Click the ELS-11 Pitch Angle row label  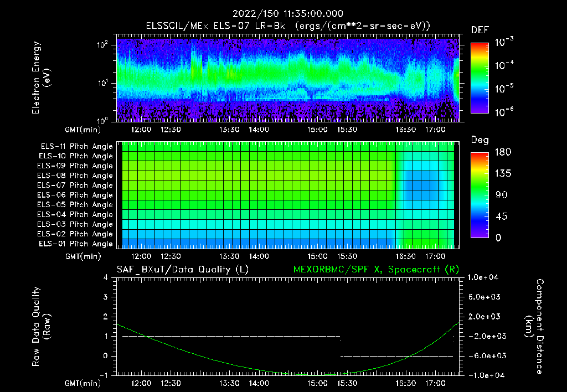point(76,147)
